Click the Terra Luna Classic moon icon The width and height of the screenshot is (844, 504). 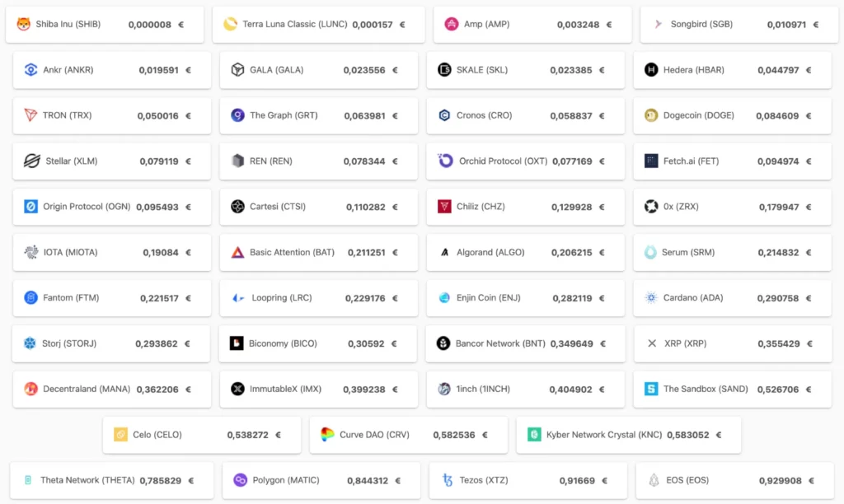click(231, 24)
